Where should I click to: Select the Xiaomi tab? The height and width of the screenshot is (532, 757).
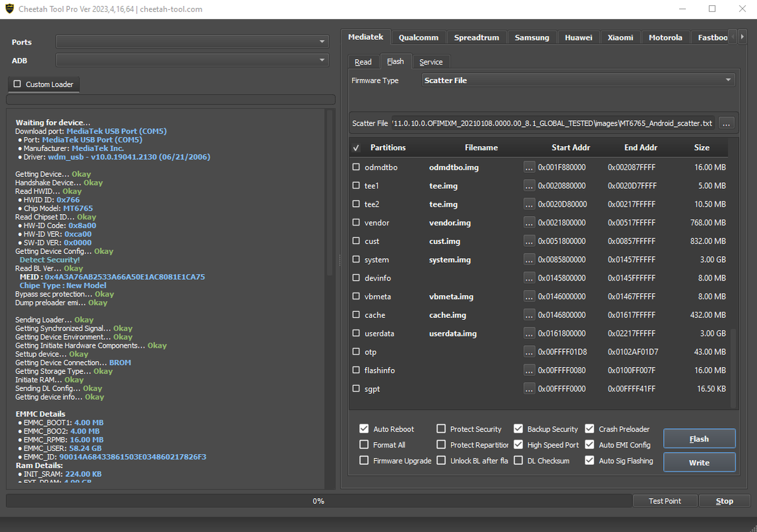(621, 38)
